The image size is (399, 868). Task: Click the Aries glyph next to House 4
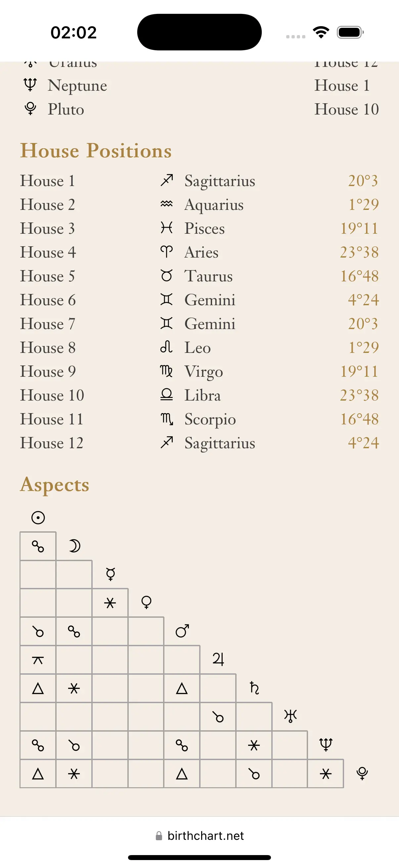(x=167, y=252)
